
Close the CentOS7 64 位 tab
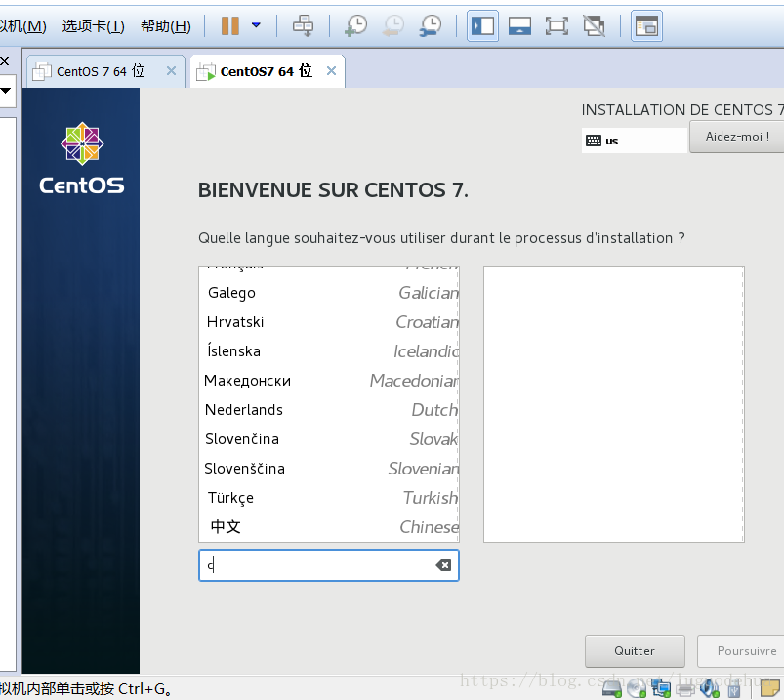332,71
